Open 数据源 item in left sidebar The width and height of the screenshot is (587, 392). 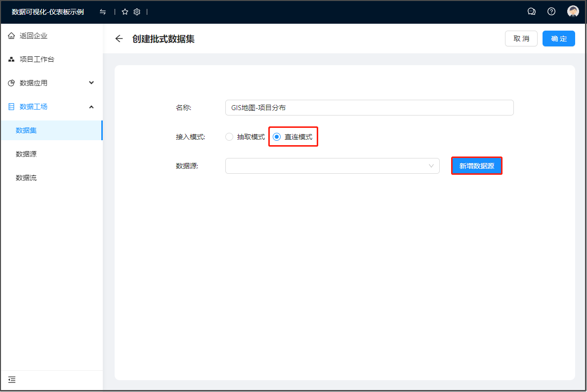[x=26, y=154]
